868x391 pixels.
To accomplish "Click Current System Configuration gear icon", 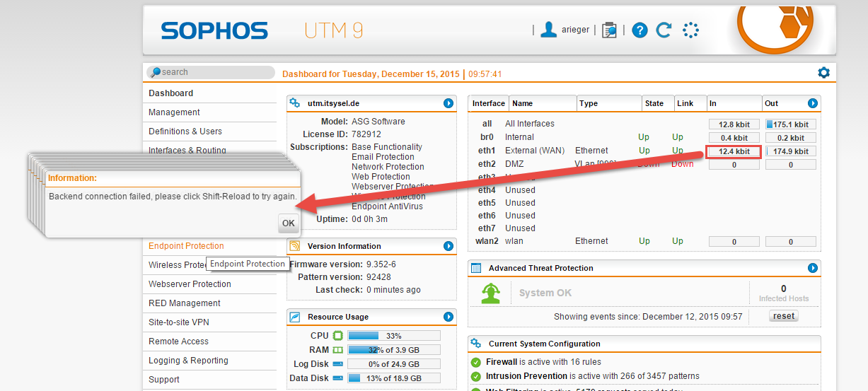I will [476, 344].
